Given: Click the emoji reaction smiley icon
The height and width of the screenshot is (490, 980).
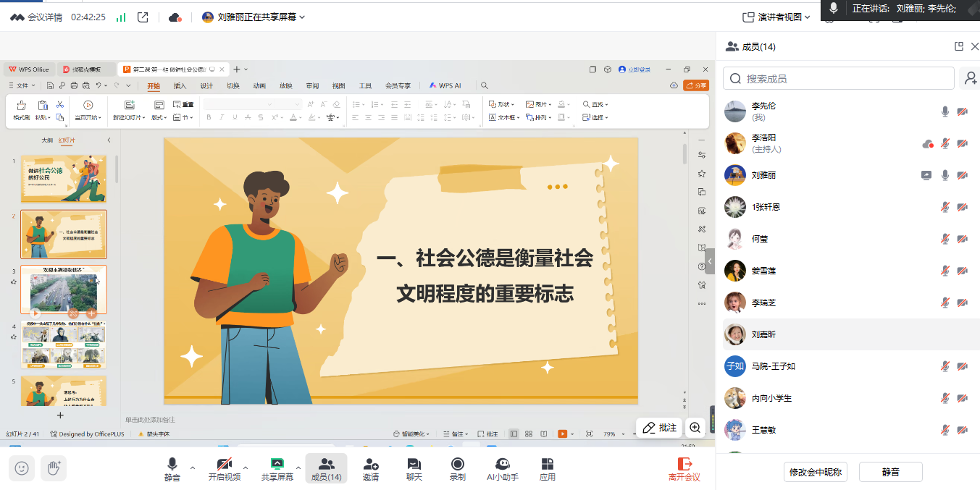Looking at the screenshot, I should (x=22, y=468).
